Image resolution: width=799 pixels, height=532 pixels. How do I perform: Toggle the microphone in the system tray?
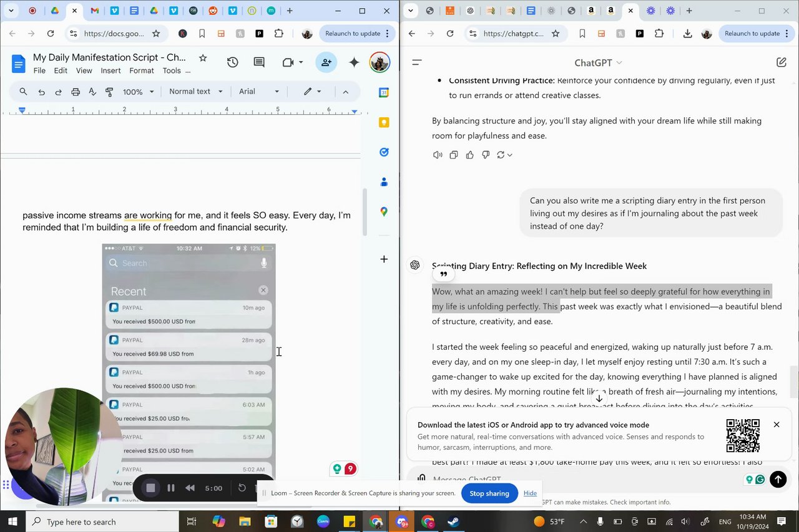tap(600, 521)
